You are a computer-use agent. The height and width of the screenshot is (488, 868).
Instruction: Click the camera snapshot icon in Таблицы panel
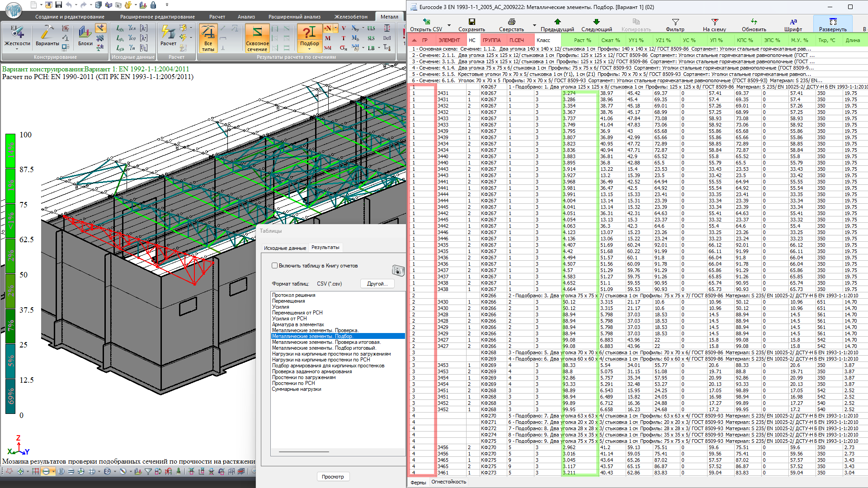[398, 271]
